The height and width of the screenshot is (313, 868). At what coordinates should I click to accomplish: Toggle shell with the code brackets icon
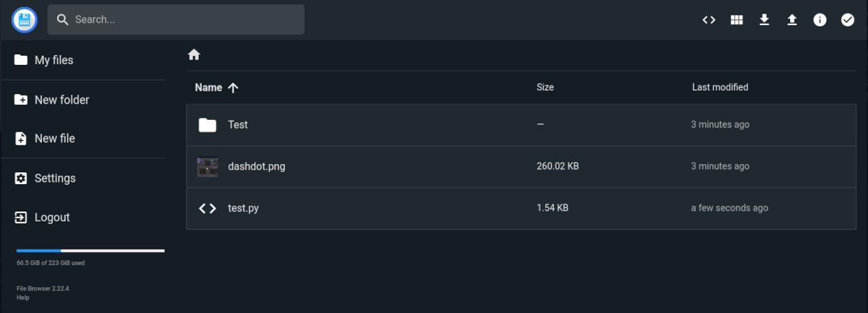pyautogui.click(x=709, y=20)
